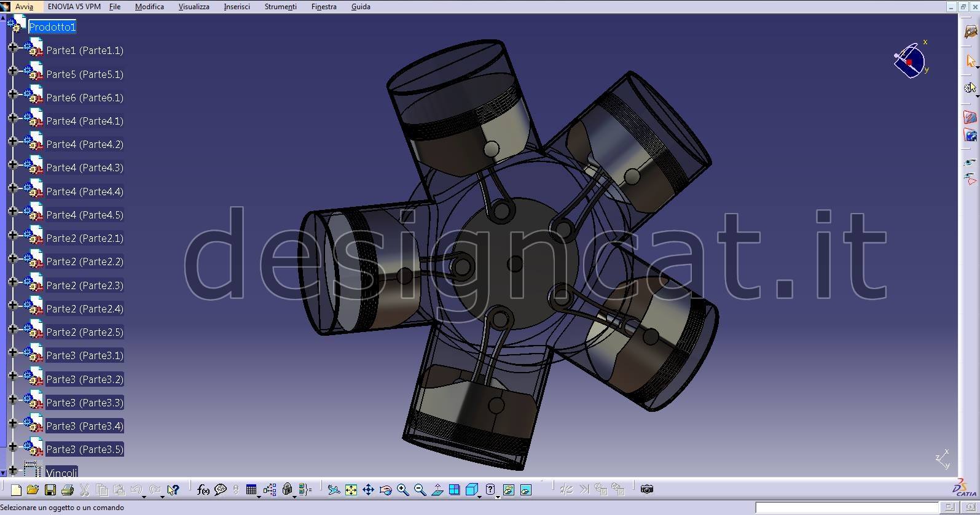Click the Capture camera icon
The height and width of the screenshot is (515, 980).
tap(646, 489)
